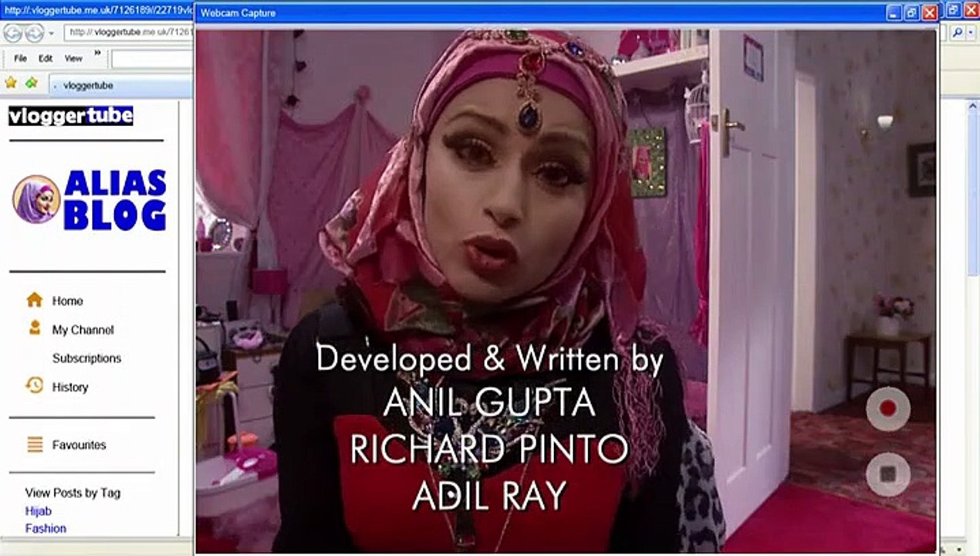Click the browser Forward arrow button
The width and height of the screenshot is (980, 556).
coord(34,33)
